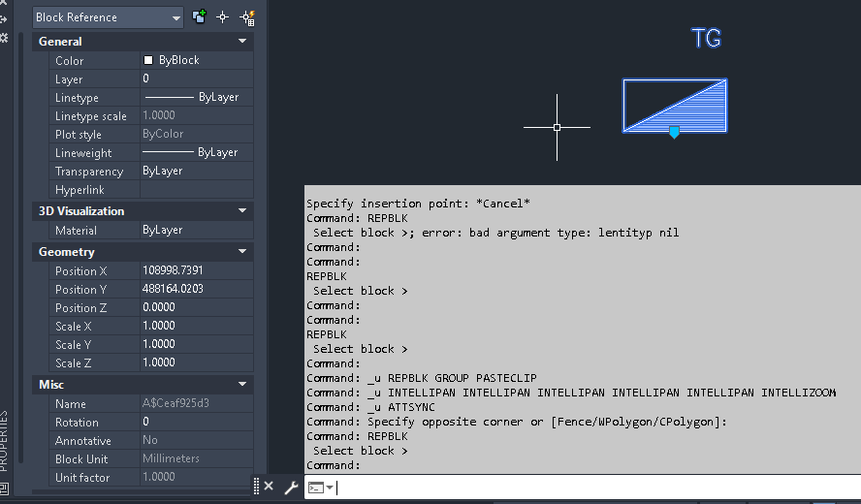Viewport: 861px width, 504px height.
Task: Click the Scale Y value field
Action: click(x=197, y=344)
